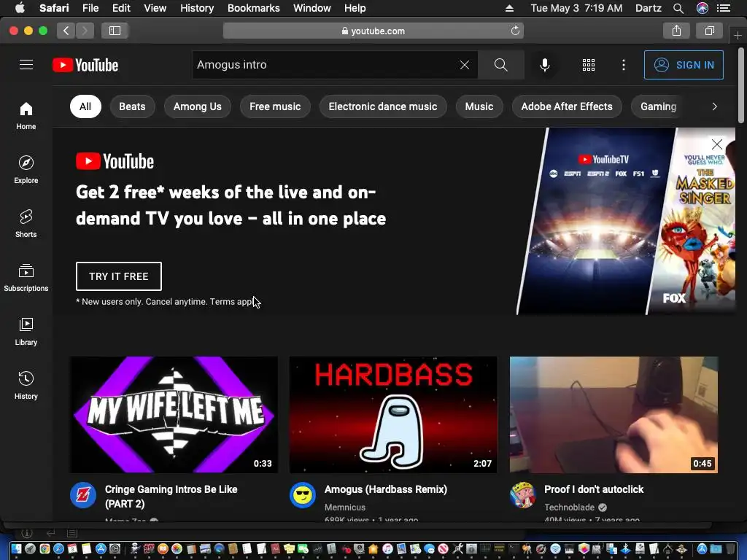Open the Safari share button

pyautogui.click(x=676, y=31)
